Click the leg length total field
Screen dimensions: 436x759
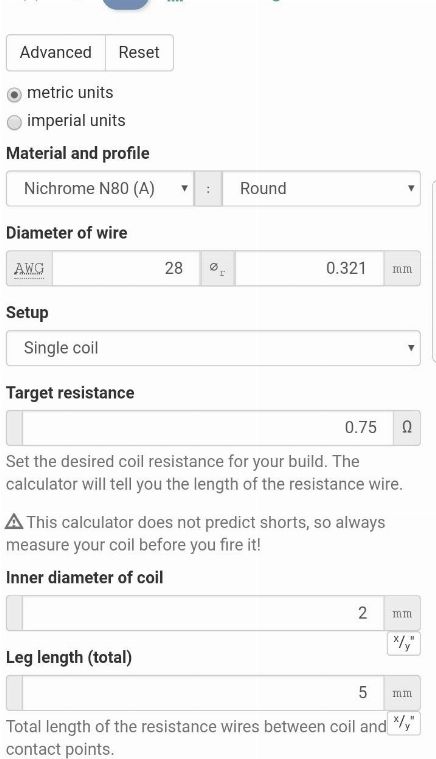pyautogui.click(x=203, y=693)
